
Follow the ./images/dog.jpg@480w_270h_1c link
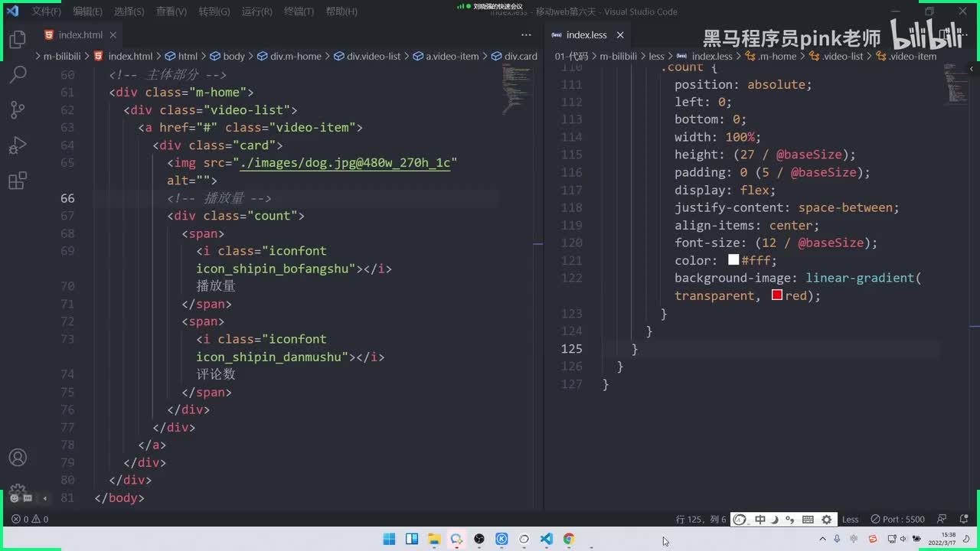(x=345, y=163)
